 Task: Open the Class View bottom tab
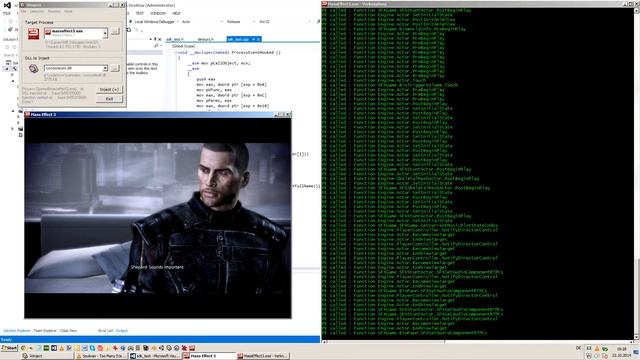[x=68, y=331]
